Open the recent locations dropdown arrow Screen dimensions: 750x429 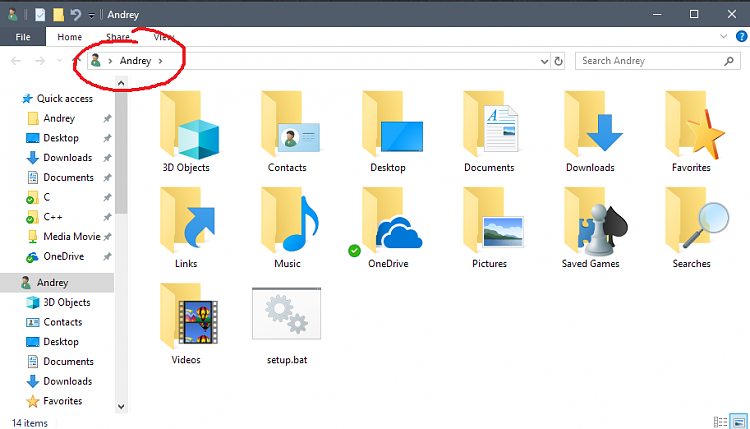[59, 61]
